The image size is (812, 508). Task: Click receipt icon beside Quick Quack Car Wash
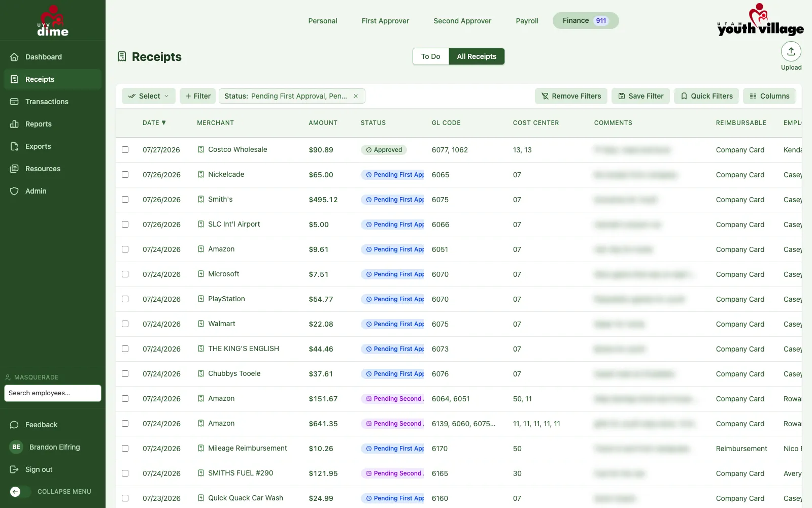coord(201,498)
